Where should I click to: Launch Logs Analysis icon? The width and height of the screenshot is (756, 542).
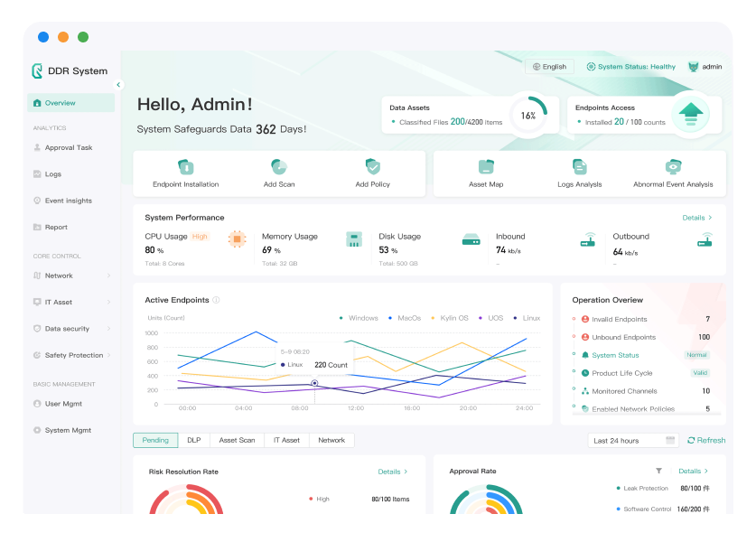[579, 167]
